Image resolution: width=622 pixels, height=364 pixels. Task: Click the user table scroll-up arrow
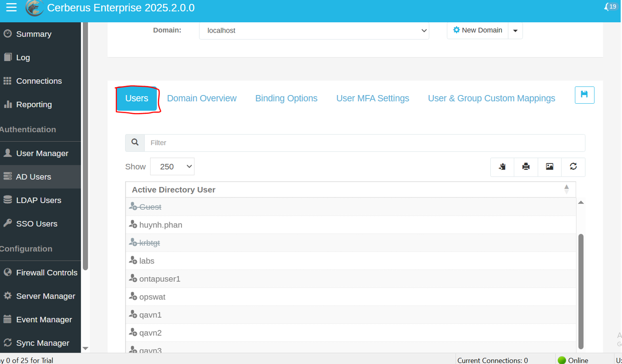pos(581,202)
